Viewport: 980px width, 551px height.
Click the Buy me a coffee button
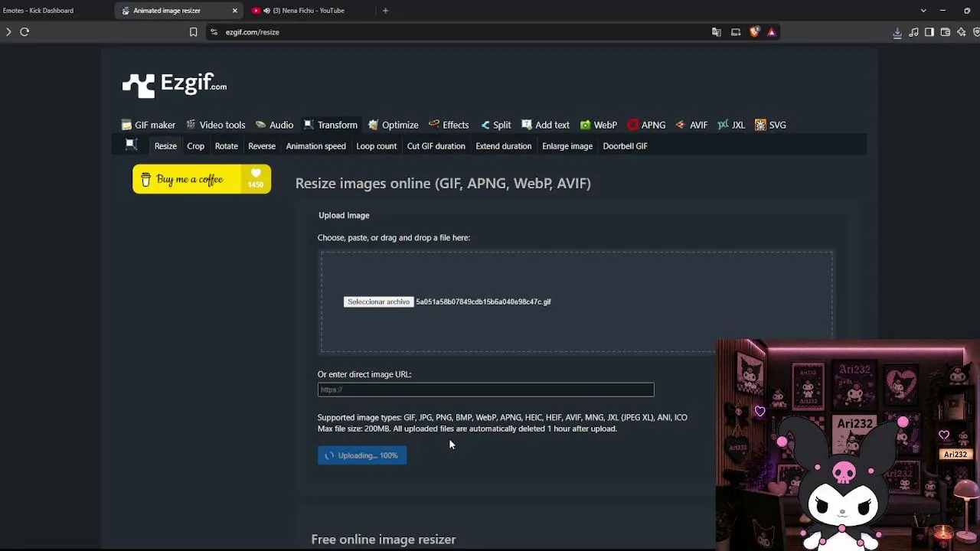pyautogui.click(x=201, y=179)
